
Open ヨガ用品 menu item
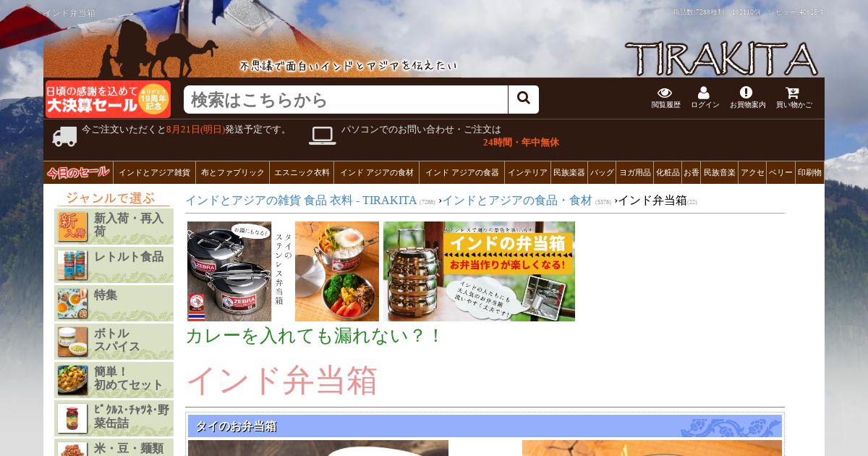pyautogui.click(x=634, y=172)
